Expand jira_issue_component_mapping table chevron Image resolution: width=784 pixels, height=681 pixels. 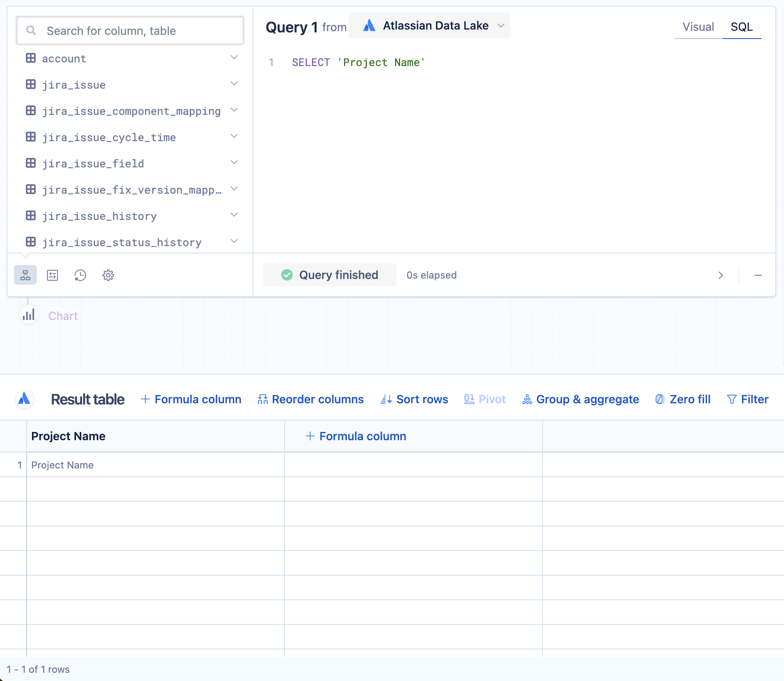coord(234,110)
